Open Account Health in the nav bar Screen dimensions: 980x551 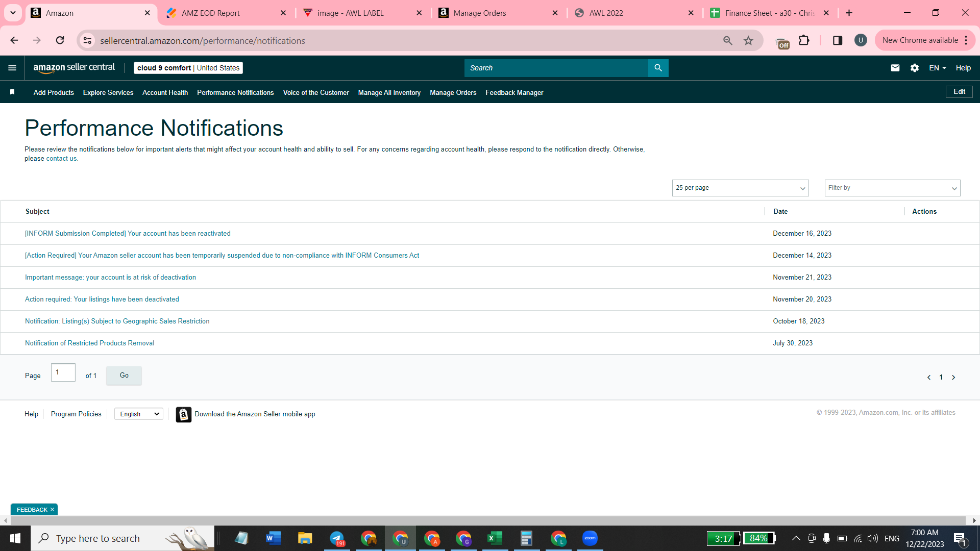coord(165,92)
